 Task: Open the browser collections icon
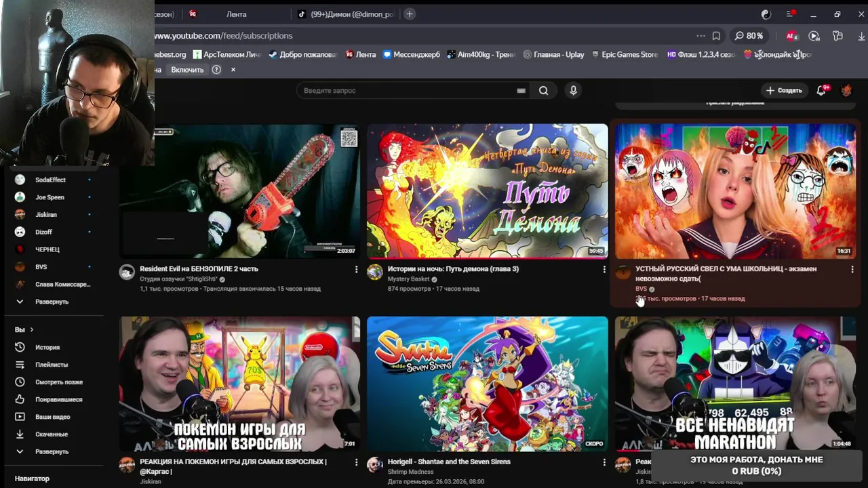pyautogui.click(x=838, y=36)
